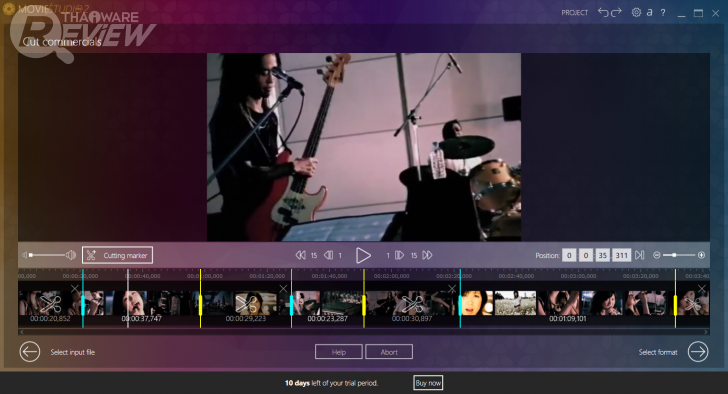This screenshot has height=394, width=728.
Task: Zoom out the timeline with minus icon
Action: click(656, 255)
